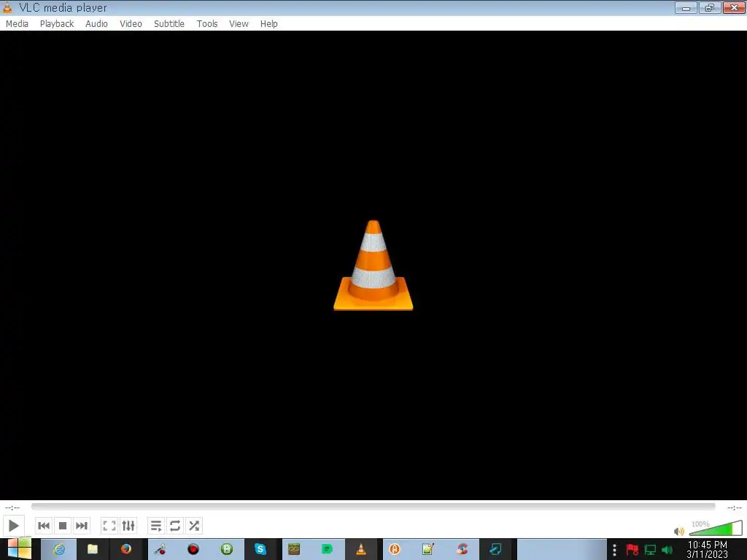Launch Firefox from the taskbar
This screenshot has width=747, height=560.
(125, 549)
